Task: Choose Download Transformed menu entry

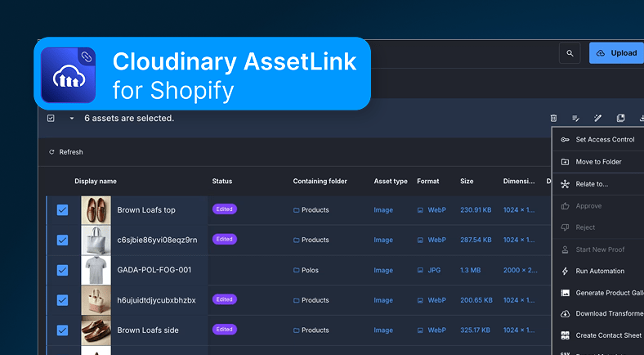Action: [598, 314]
